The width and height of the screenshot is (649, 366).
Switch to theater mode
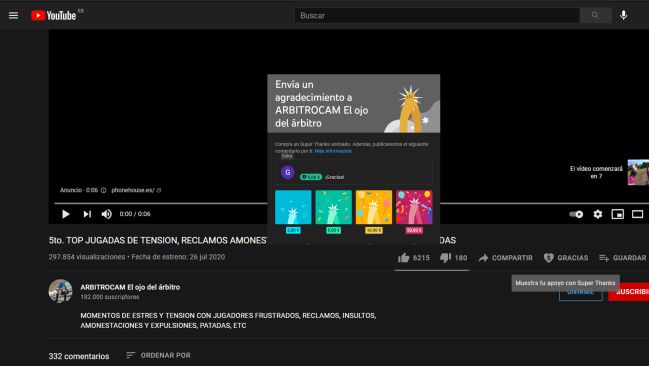(x=637, y=214)
